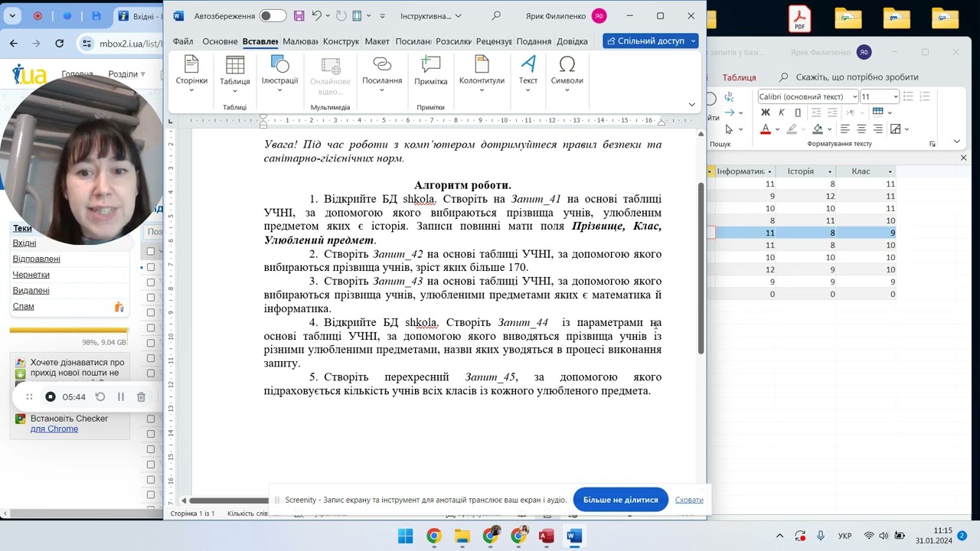Open Інструктивна document name dropdown
This screenshot has width=980, height=551.
click(x=431, y=16)
